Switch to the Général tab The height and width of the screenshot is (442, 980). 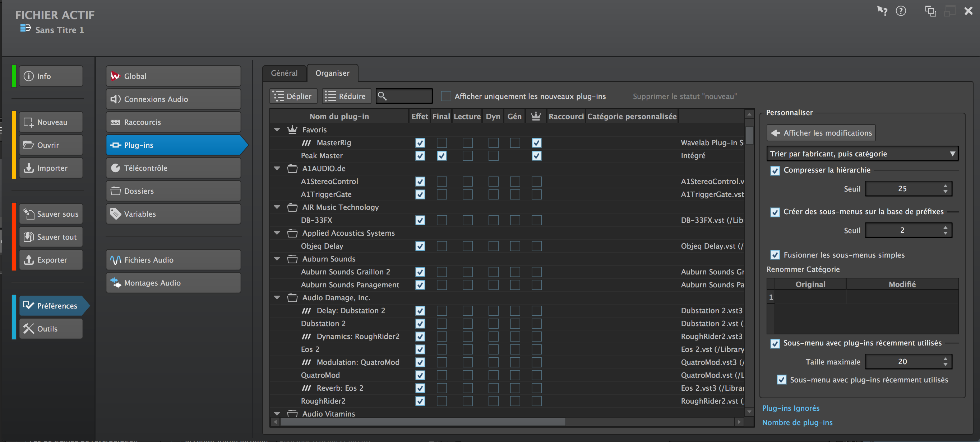click(x=284, y=73)
